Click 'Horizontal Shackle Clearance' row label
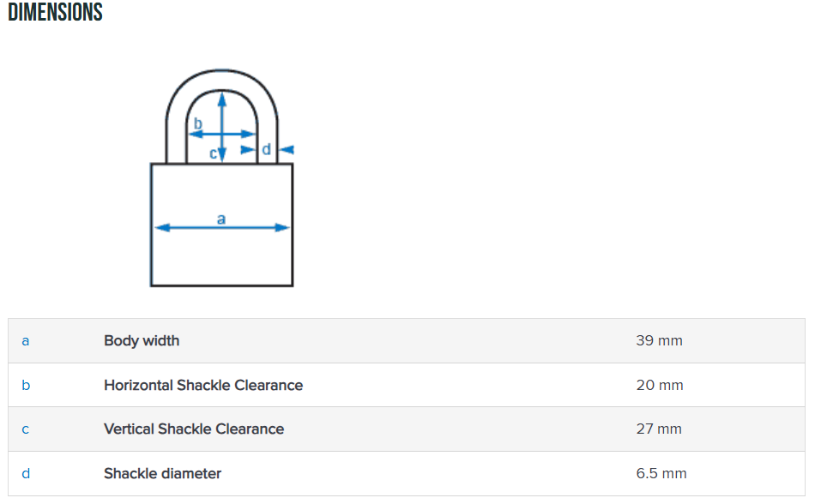The width and height of the screenshot is (815, 504). pyautogui.click(x=203, y=386)
